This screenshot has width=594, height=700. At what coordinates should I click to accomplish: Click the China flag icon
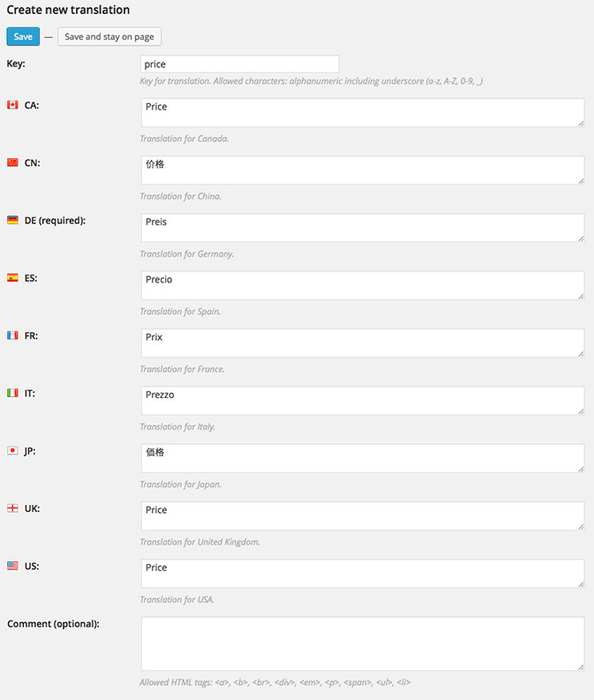(12, 162)
